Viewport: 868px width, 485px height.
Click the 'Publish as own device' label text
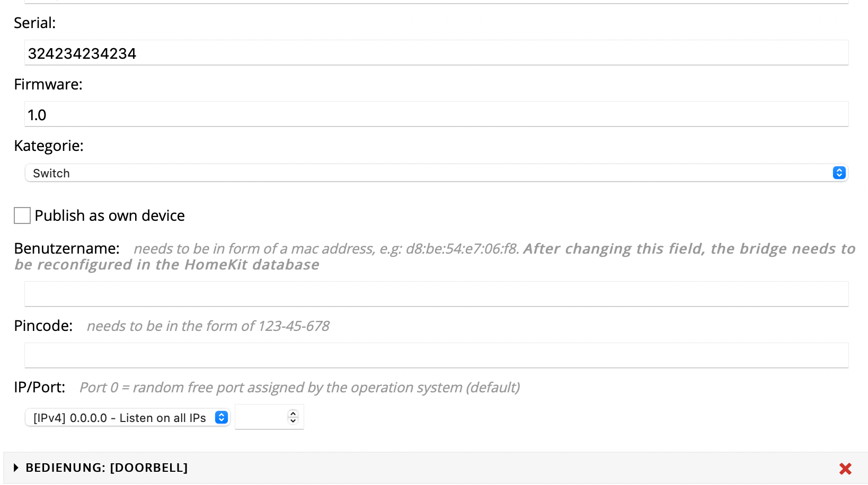(110, 216)
